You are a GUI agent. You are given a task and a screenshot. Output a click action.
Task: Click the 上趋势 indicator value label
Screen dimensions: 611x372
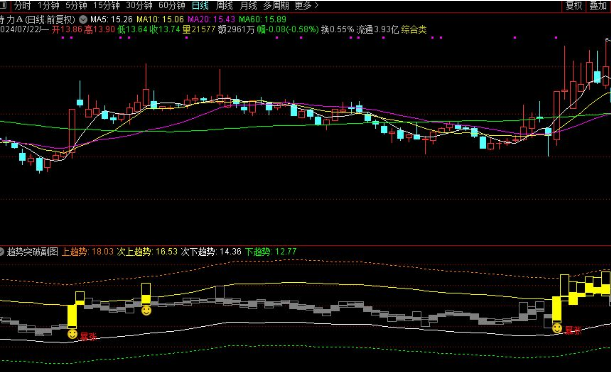tap(88, 252)
